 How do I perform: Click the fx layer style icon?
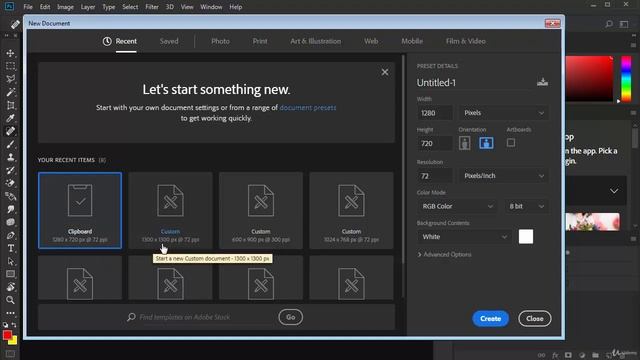tap(555, 355)
